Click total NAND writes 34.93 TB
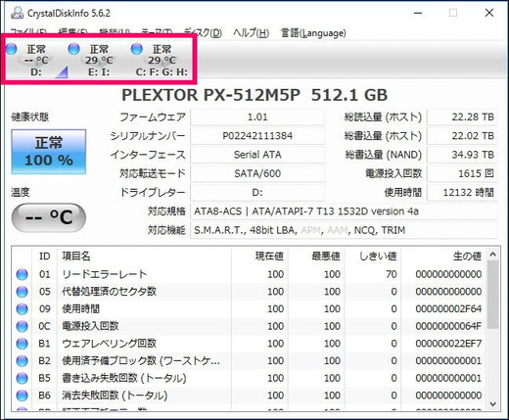 [462, 155]
